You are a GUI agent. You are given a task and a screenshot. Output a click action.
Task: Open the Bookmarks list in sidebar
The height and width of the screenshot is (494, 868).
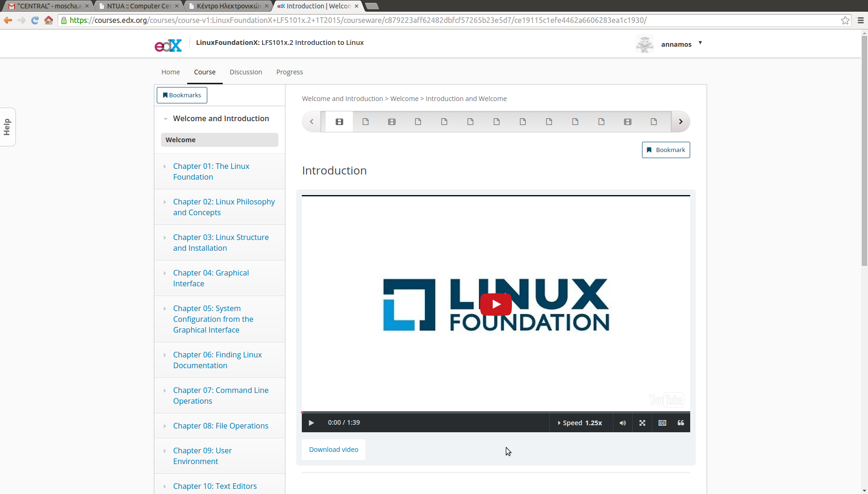182,95
